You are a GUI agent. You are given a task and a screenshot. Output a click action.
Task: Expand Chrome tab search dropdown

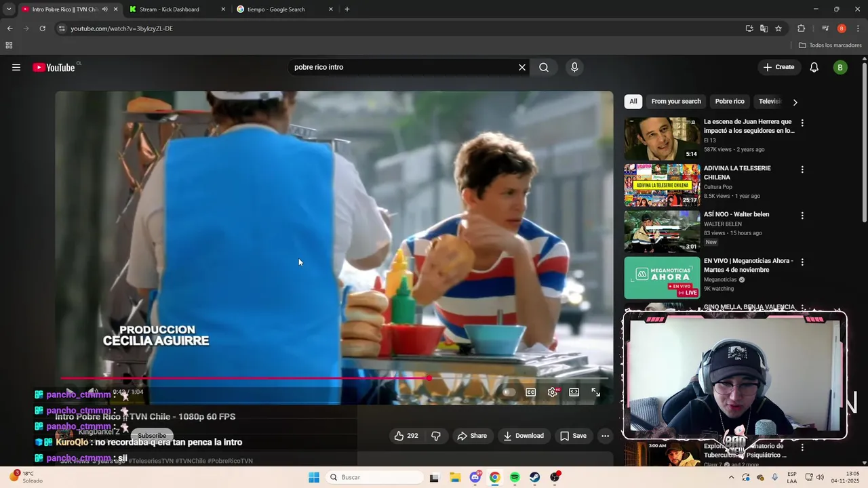(x=9, y=9)
